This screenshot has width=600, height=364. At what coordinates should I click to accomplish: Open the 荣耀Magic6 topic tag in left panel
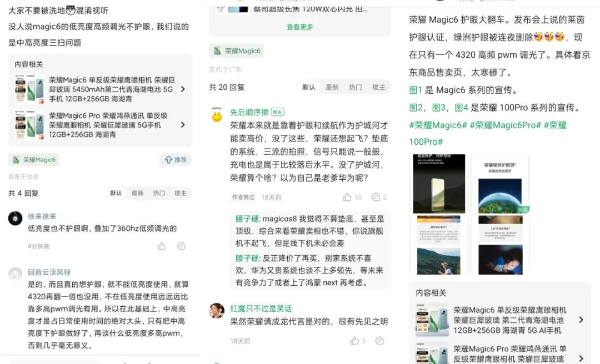(34, 160)
